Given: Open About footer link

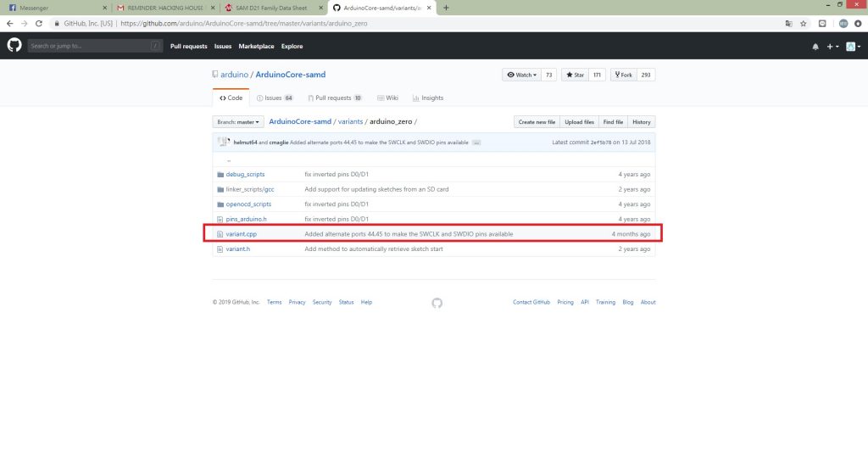Looking at the screenshot, I should point(648,302).
